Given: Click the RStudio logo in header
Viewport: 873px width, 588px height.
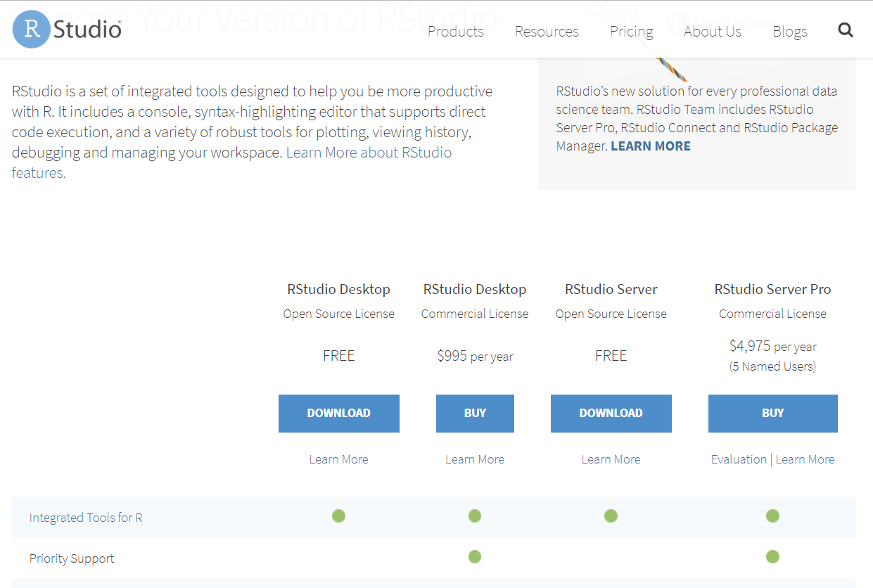Looking at the screenshot, I should pyautogui.click(x=68, y=29).
